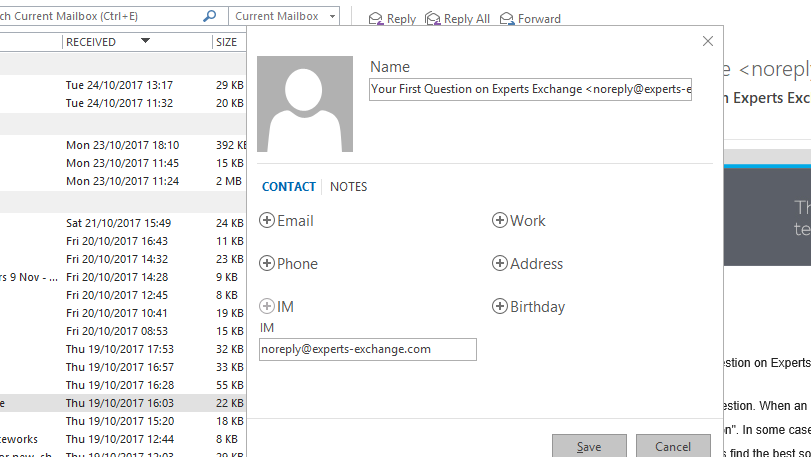Click the contact photo placeholder
Image resolution: width=811 pixels, height=457 pixels.
point(305,104)
